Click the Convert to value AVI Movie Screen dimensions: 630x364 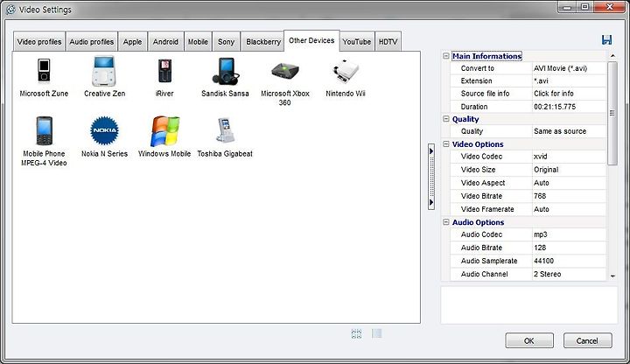[569, 68]
